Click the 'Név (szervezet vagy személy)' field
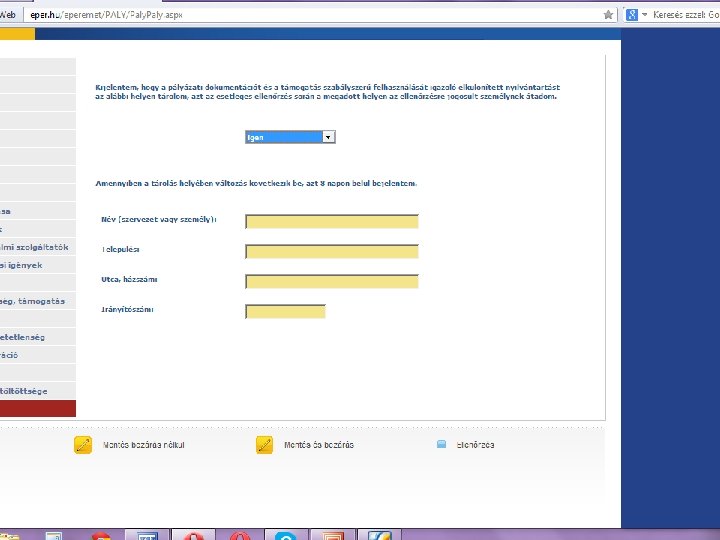 (332, 221)
